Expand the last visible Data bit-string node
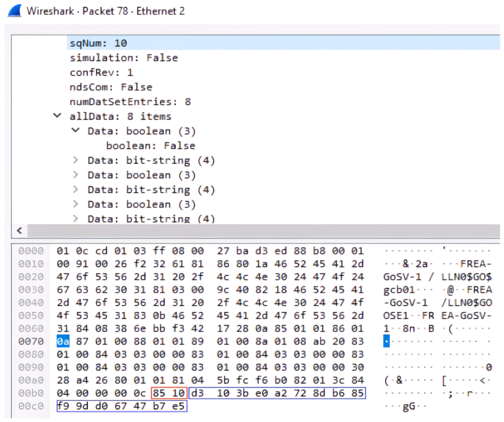The width and height of the screenshot is (504, 422). [75, 218]
